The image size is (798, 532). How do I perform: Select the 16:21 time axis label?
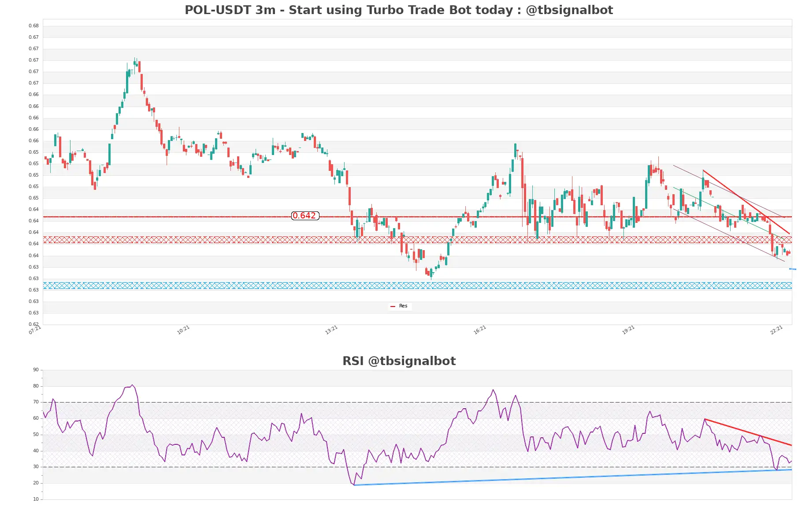coord(480,330)
